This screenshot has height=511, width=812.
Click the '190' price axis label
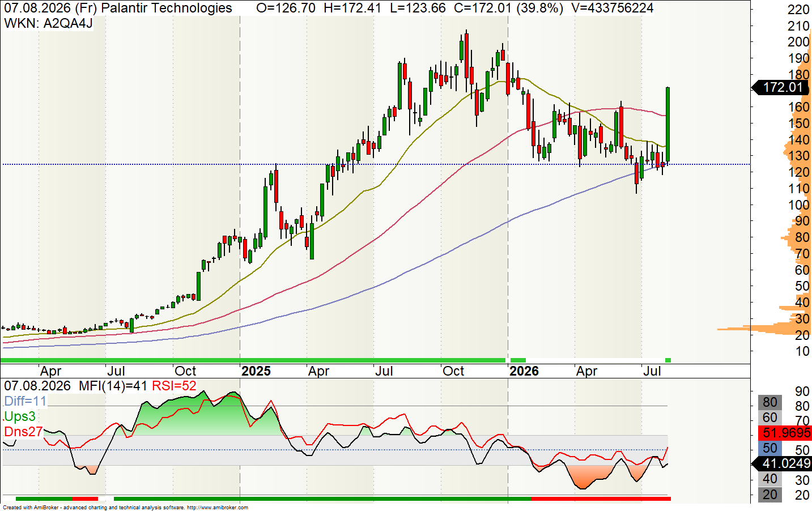pos(798,58)
